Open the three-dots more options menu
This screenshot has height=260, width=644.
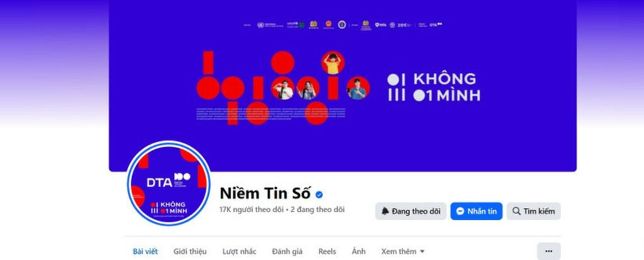(548, 251)
